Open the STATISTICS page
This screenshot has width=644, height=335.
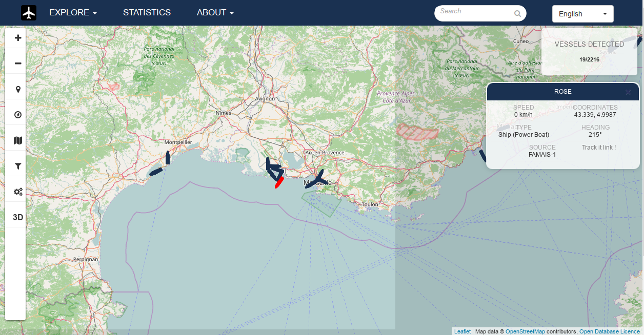(147, 12)
